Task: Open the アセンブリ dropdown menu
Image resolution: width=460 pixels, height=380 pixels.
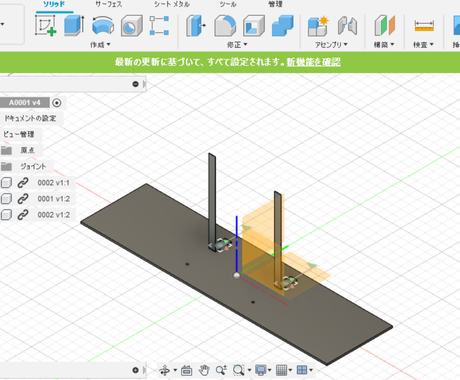Action: click(331, 44)
